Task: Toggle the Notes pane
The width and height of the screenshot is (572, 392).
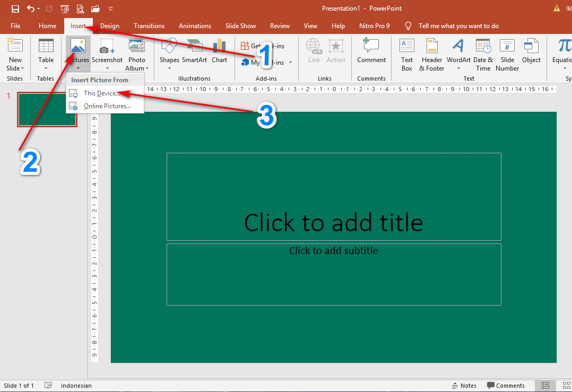Action: 464,386
